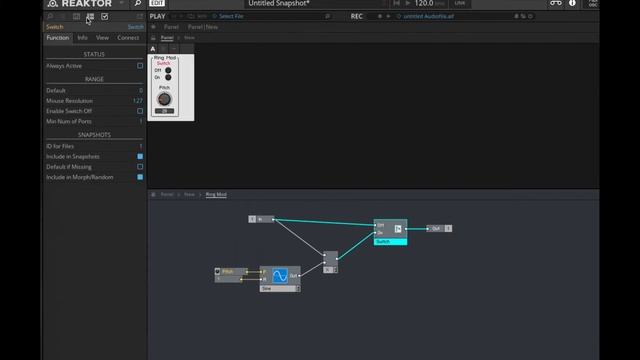Edit the Mouse Resolution value 127
Viewport: 640px width, 360px height.
pyautogui.click(x=138, y=101)
